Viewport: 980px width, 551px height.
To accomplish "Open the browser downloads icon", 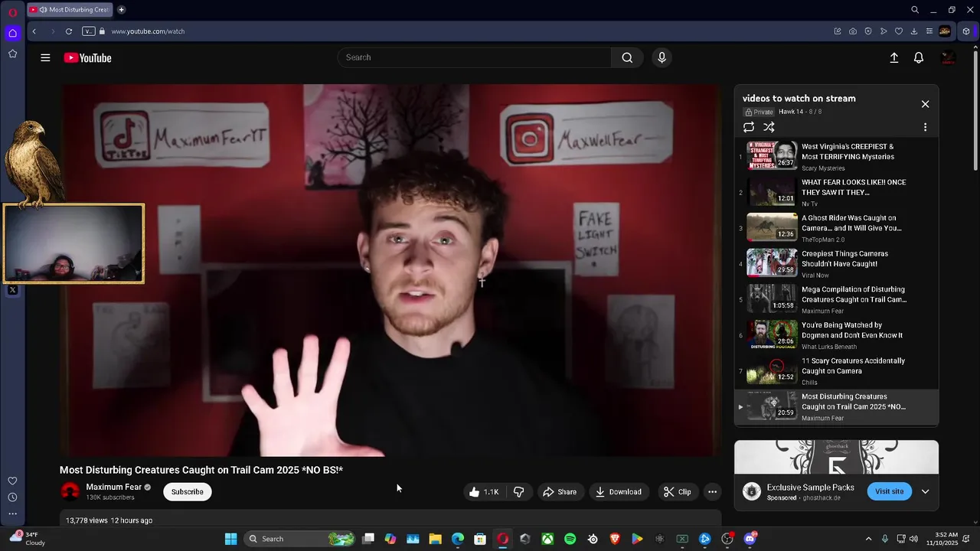I will point(914,31).
